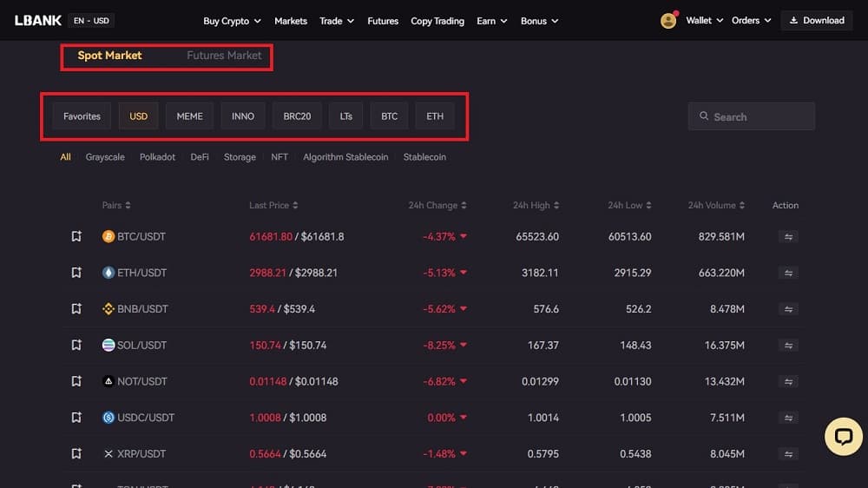Select the ETH market tab
Viewport: 868px width, 488px height.
435,116
